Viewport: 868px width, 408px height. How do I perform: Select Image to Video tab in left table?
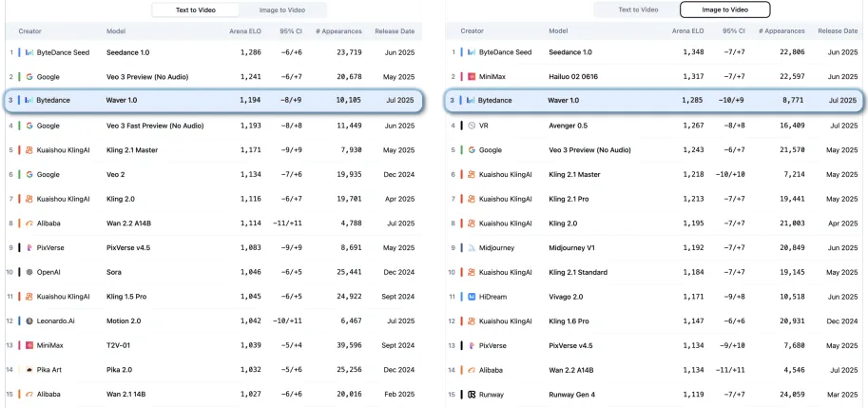tap(282, 10)
